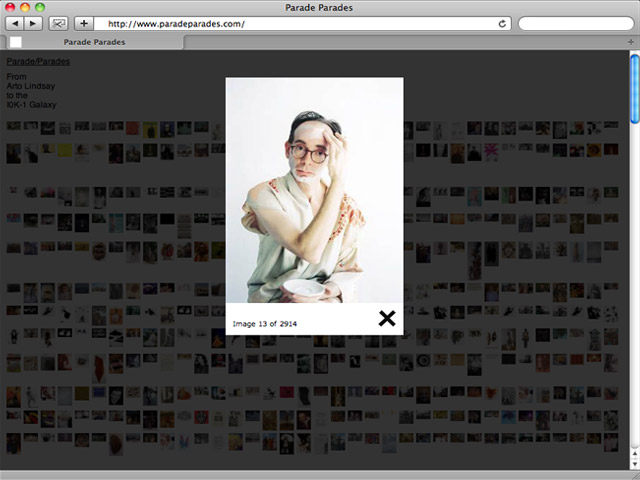Click the 'Arto Lindsay' text line
Image resolution: width=640 pixels, height=480 pixels.
[x=31, y=86]
